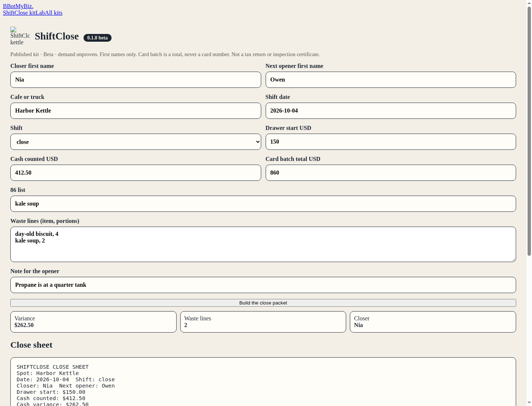The width and height of the screenshot is (532, 406).
Task: Click the 86 list input field
Action: [263, 204]
